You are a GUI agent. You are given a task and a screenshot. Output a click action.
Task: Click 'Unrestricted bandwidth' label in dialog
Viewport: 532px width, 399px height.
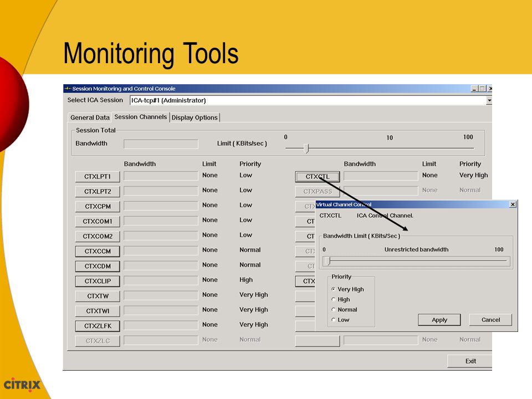coord(416,250)
